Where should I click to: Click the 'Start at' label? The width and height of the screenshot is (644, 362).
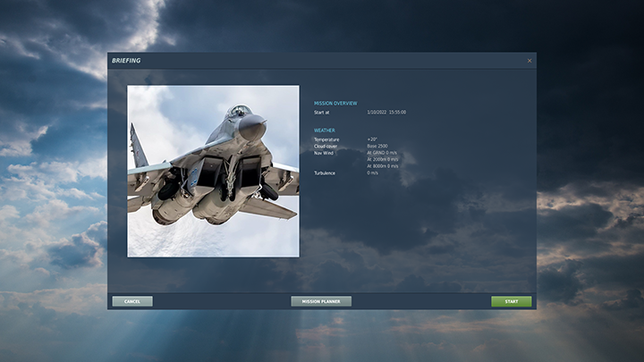point(322,113)
